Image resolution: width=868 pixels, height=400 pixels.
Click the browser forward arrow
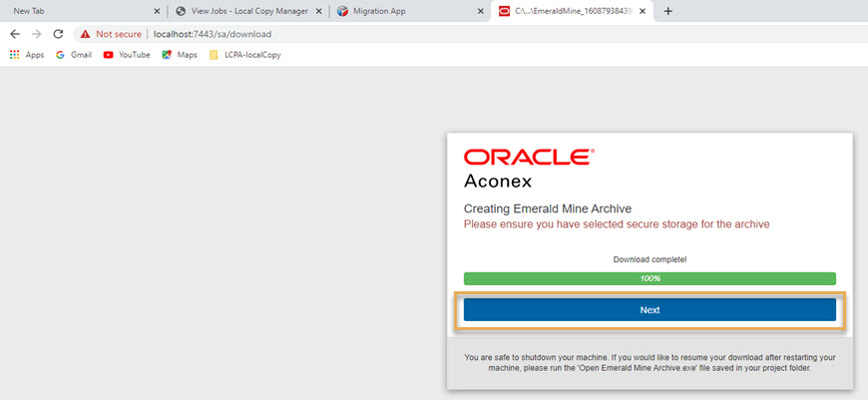pyautogui.click(x=37, y=34)
